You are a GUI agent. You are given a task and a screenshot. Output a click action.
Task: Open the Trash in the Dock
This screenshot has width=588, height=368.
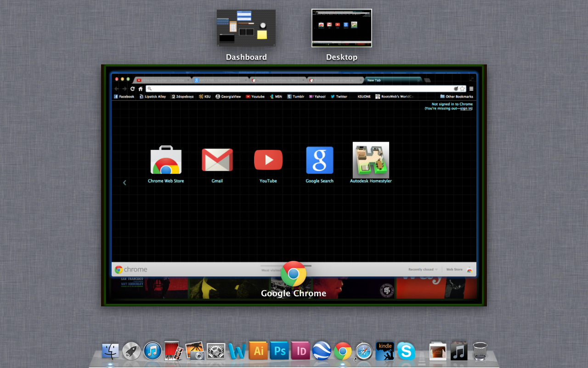pos(480,351)
